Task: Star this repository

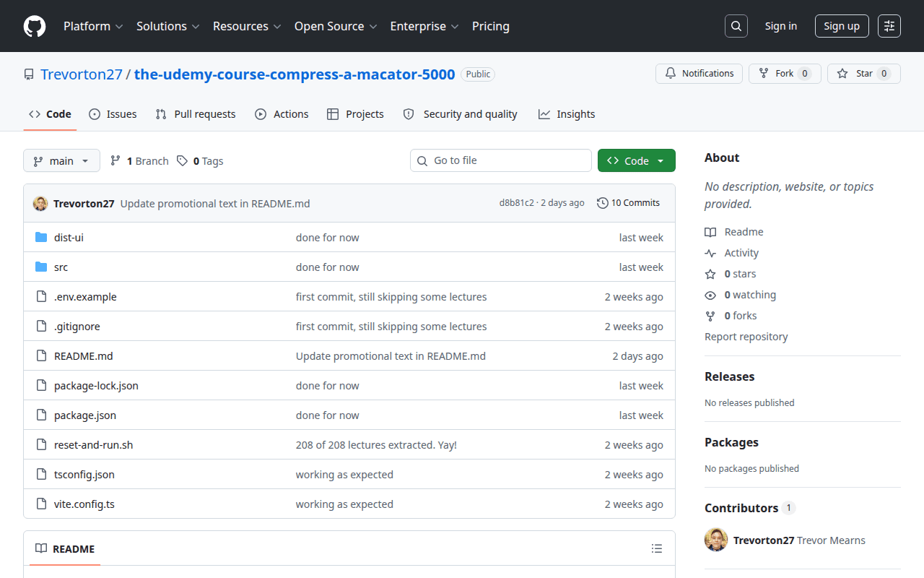Action: point(864,74)
